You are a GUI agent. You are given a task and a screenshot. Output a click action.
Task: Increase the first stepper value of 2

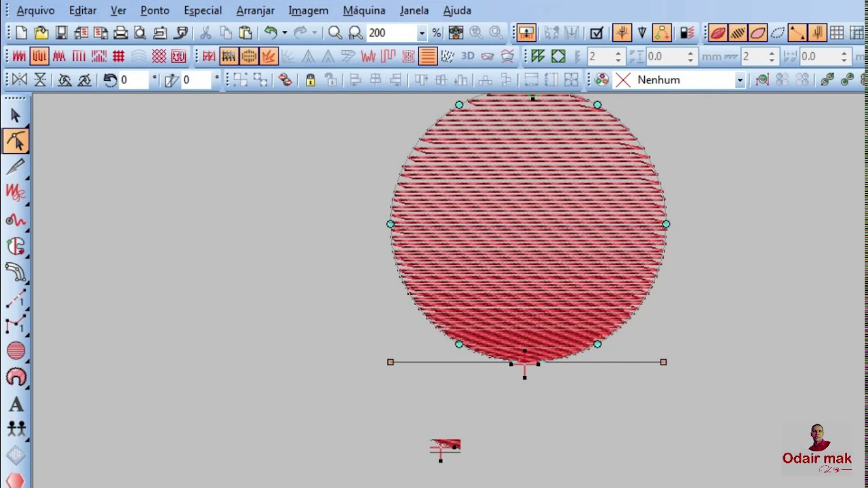(x=618, y=53)
